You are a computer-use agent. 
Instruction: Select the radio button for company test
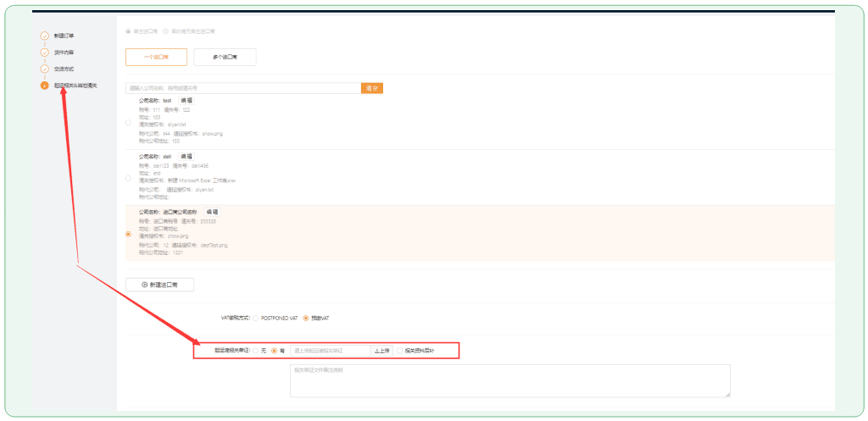(128, 122)
